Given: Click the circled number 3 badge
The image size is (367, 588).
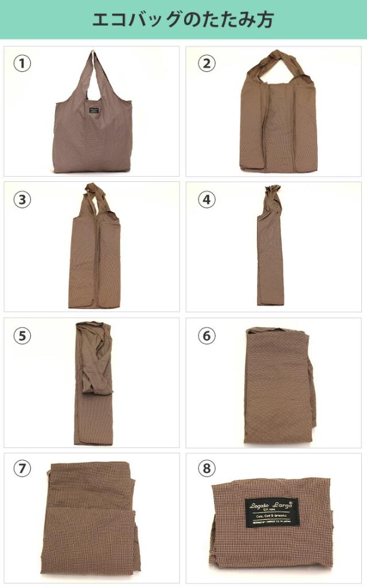Looking at the screenshot, I should [22, 200].
